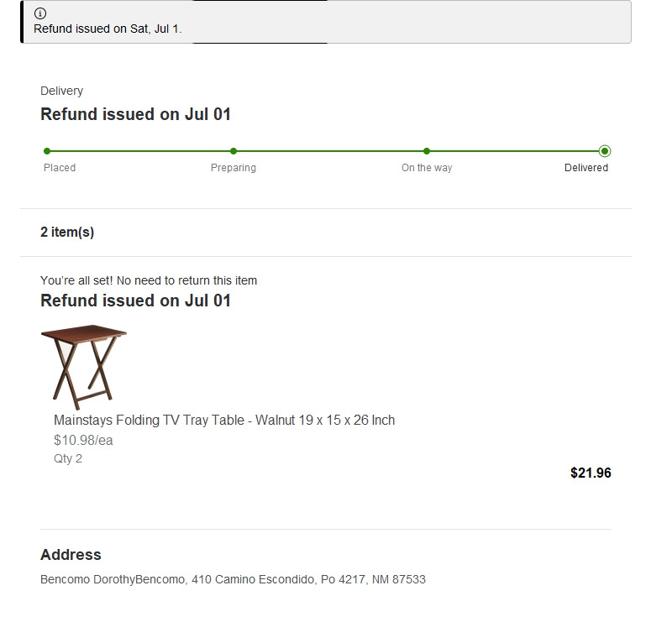The image size is (672, 643).
Task: Click the 'On the way' step label
Action: (x=427, y=168)
